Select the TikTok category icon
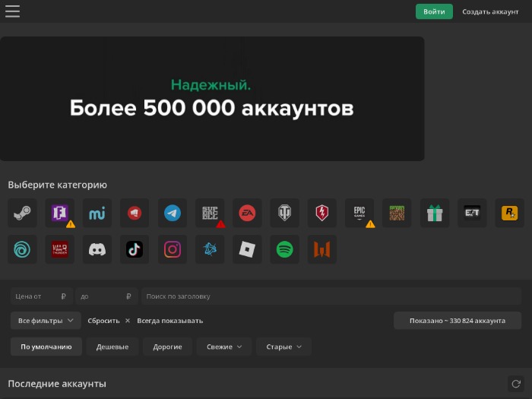The width and height of the screenshot is (532, 399). [x=135, y=249]
